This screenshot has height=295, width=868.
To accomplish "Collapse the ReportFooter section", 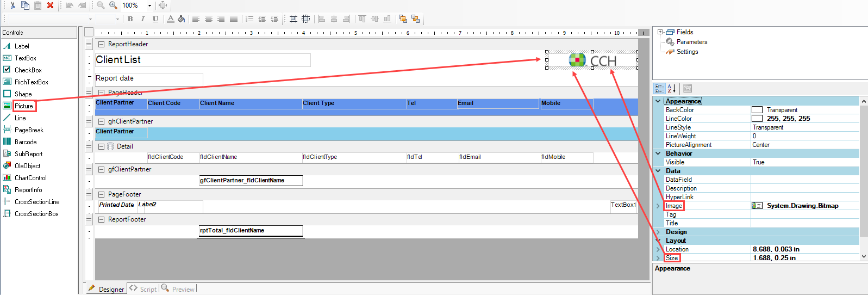I will (101, 220).
